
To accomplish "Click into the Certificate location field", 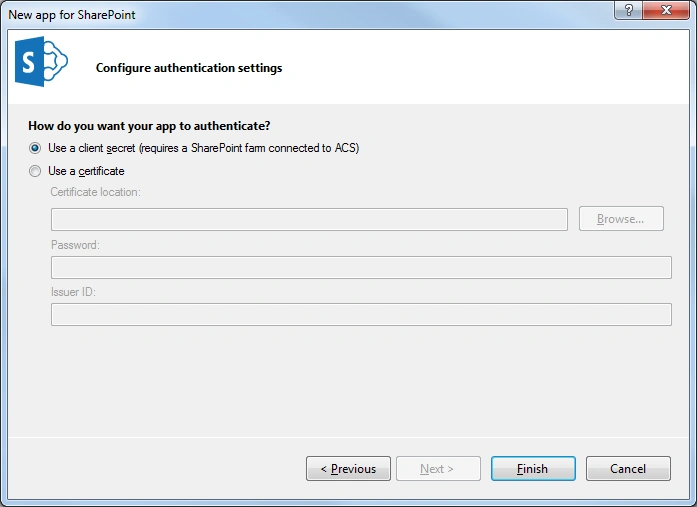I will (309, 219).
